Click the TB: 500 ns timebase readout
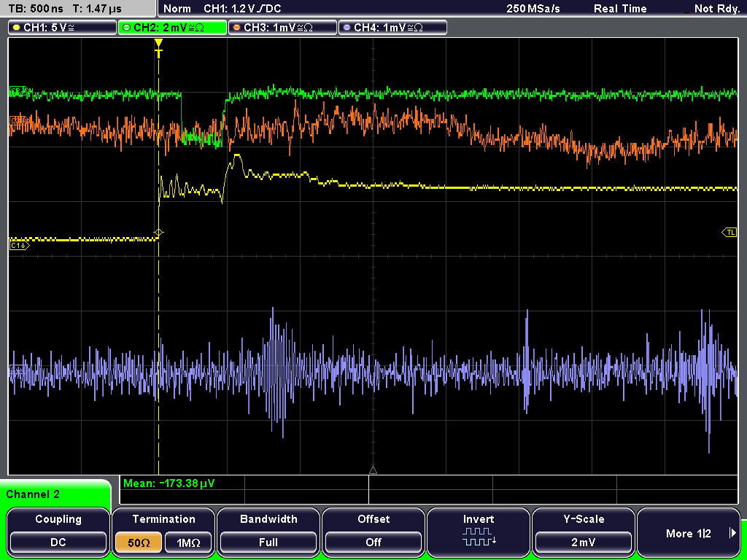Screen dimensions: 747x560 click(36, 9)
